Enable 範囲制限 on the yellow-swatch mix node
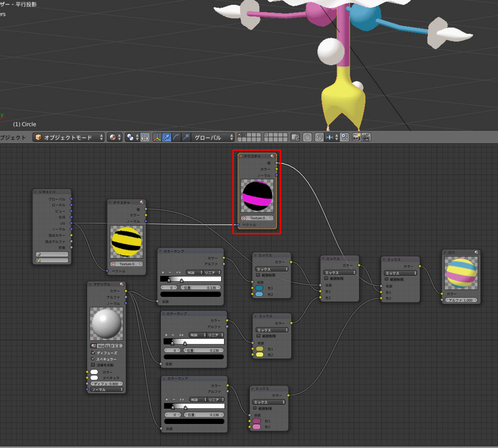 (x=258, y=336)
